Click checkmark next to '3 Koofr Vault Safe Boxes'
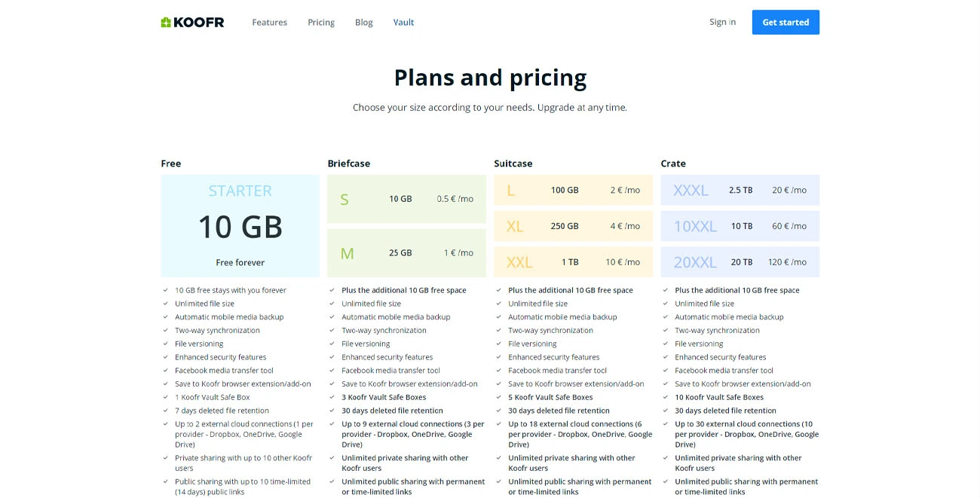This screenshot has height=498, width=980. click(x=332, y=397)
